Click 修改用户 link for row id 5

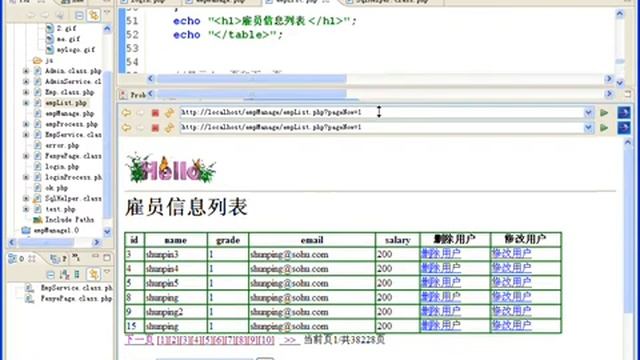511,282
